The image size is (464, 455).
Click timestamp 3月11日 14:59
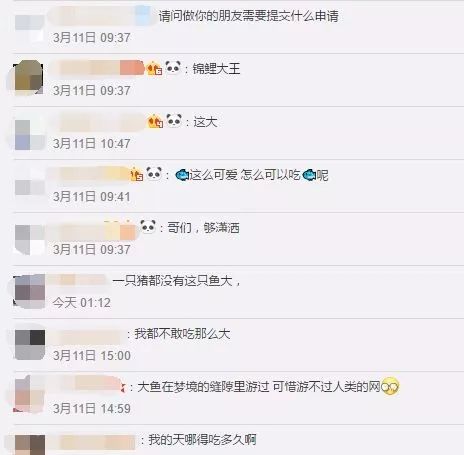92,409
